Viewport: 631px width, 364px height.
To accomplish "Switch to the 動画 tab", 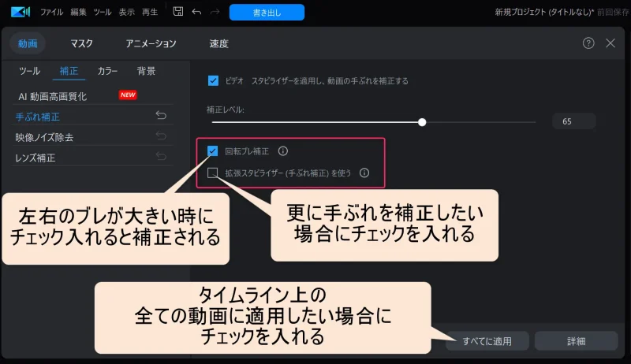I will [28, 43].
